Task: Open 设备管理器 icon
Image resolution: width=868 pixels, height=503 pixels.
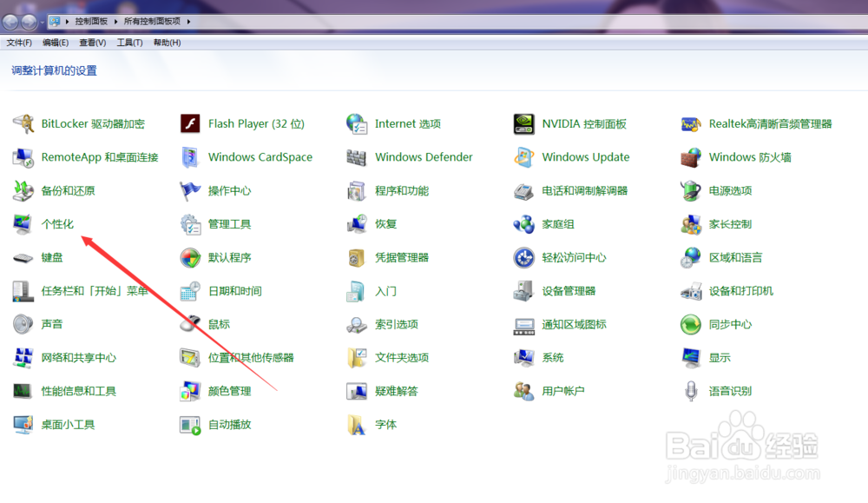Action: tap(523, 291)
